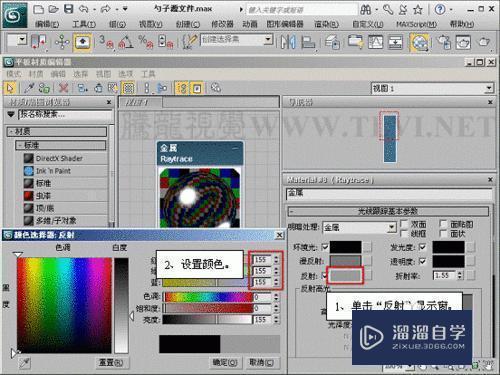This screenshot has height=375, width=500.
Task: Collapse the 标准 subgroup
Action: [x=61, y=145]
